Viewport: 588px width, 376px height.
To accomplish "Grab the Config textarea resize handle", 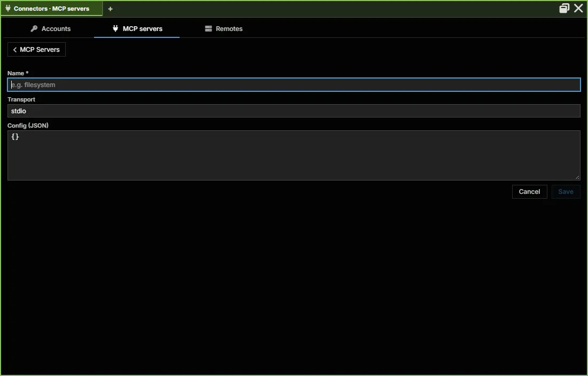I will click(577, 177).
